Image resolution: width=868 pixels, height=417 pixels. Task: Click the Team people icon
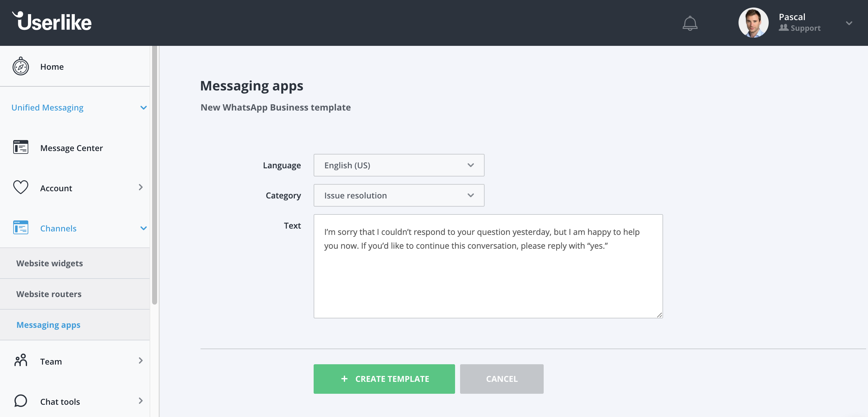[20, 360]
